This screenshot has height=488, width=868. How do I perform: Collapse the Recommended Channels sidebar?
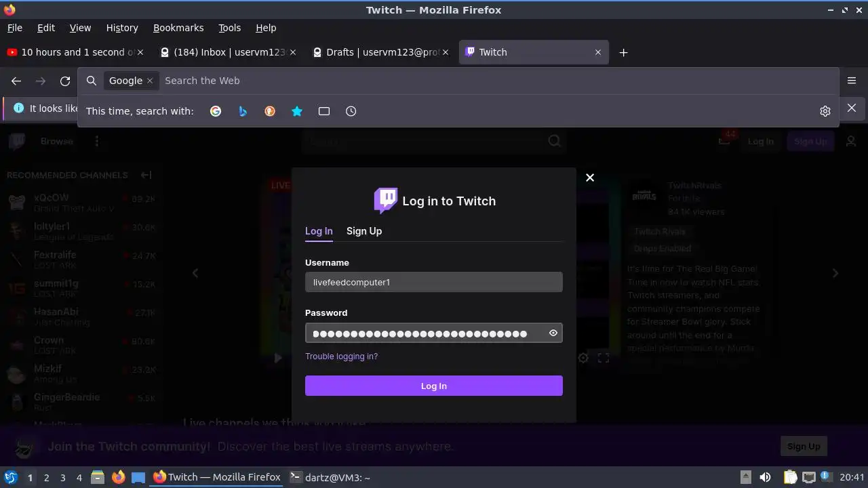pos(146,175)
